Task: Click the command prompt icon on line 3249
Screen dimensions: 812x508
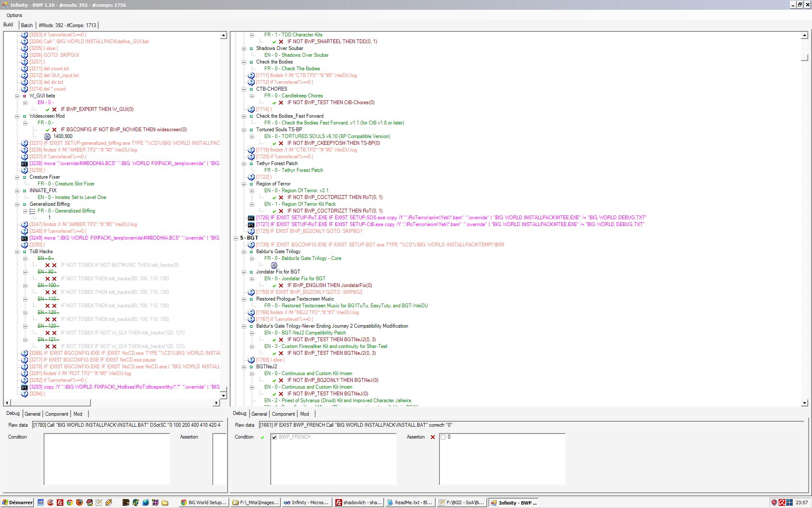Action: click(x=25, y=238)
